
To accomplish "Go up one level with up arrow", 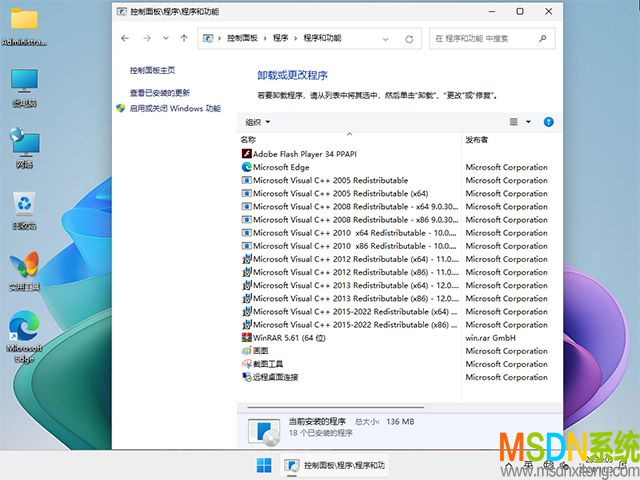I will point(184,38).
